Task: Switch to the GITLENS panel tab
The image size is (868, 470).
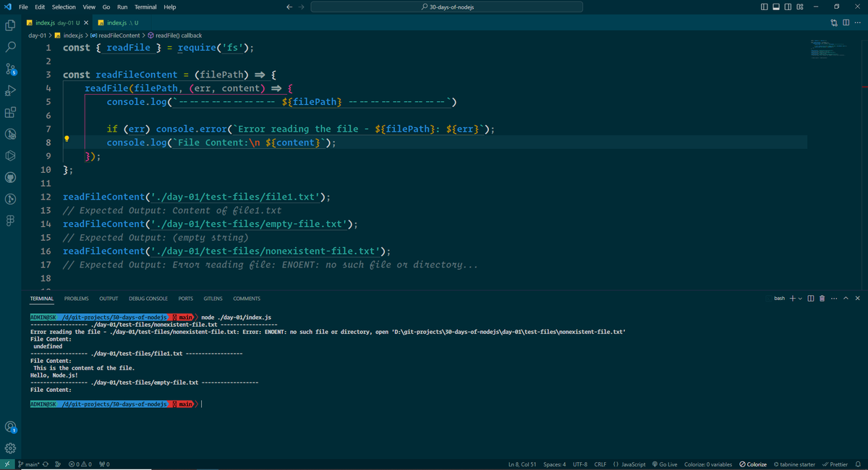Action: tap(213, 299)
